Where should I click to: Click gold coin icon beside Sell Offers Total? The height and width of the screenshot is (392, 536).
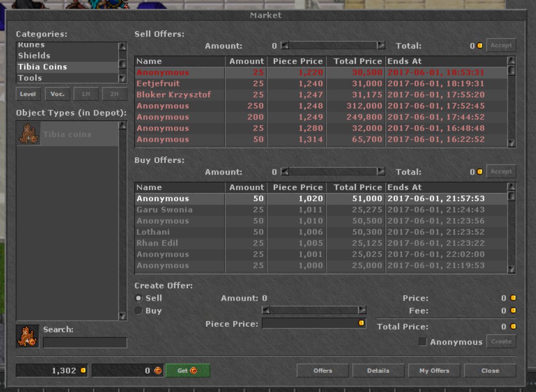[480, 46]
